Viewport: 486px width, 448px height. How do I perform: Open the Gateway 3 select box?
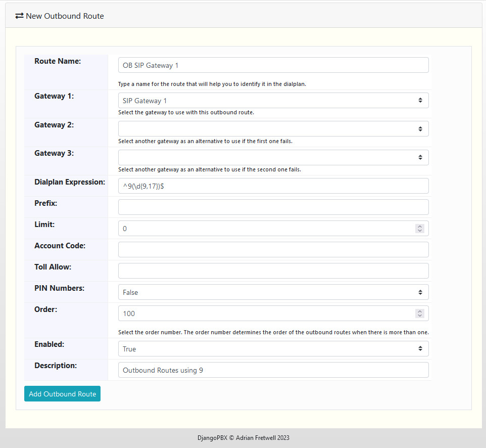[x=273, y=158]
